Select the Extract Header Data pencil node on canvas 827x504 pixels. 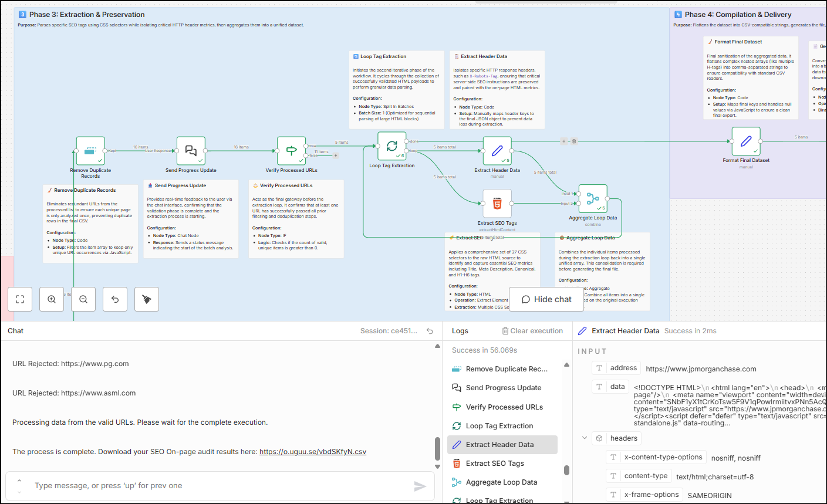point(497,151)
